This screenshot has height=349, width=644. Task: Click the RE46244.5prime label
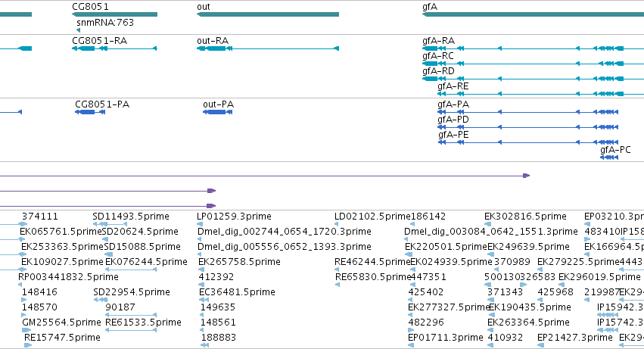tap(372, 262)
